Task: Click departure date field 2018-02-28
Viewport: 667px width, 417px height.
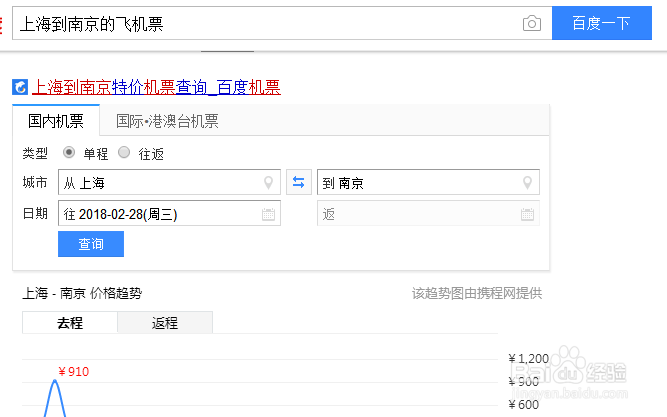Action: pyautogui.click(x=169, y=214)
